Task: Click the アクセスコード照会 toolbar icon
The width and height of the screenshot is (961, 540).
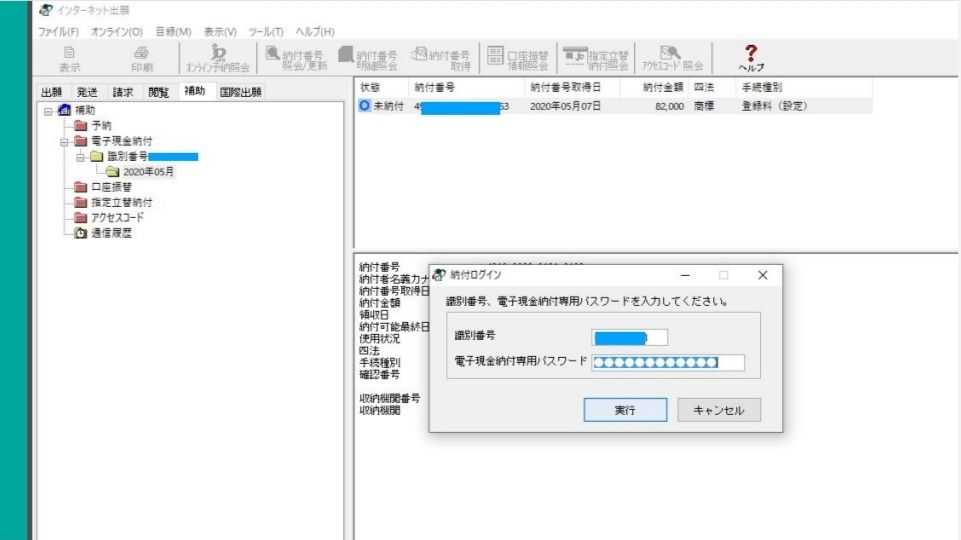Action: click(x=672, y=58)
